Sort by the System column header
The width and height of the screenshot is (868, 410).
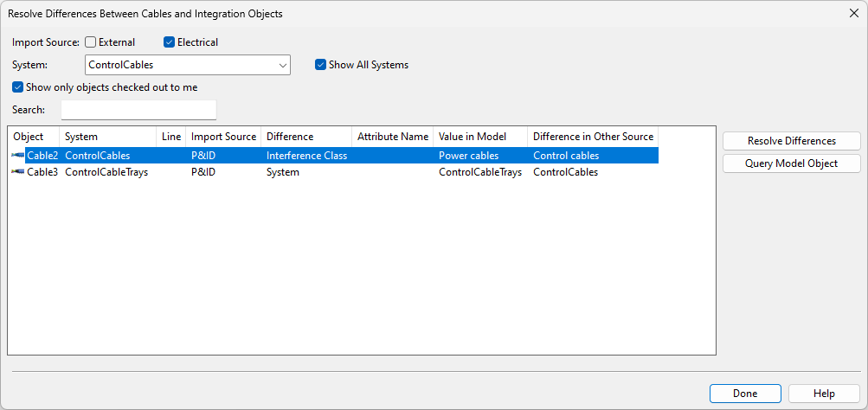coord(107,137)
